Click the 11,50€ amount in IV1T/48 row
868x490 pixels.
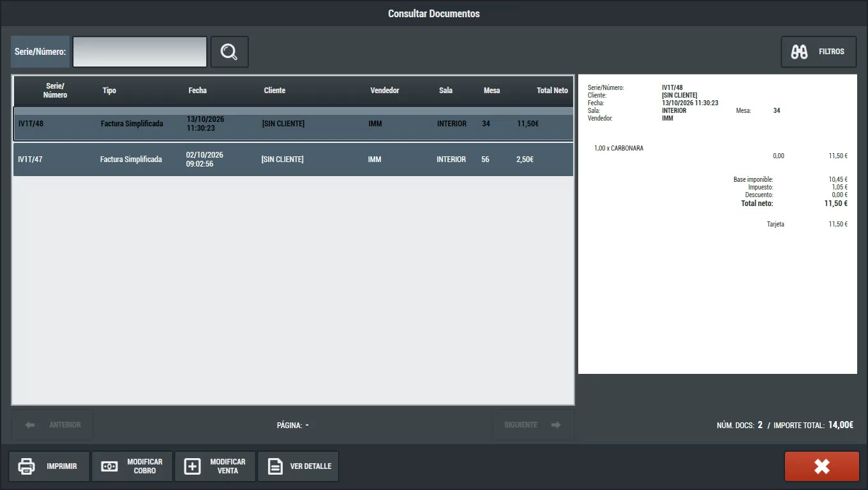[x=528, y=124]
